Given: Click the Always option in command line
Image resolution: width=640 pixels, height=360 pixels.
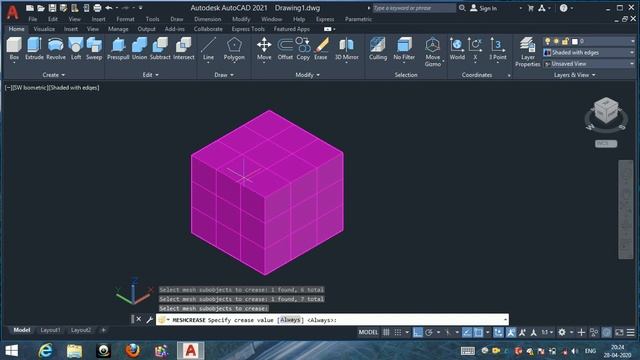Looking at the screenshot, I should (290, 320).
